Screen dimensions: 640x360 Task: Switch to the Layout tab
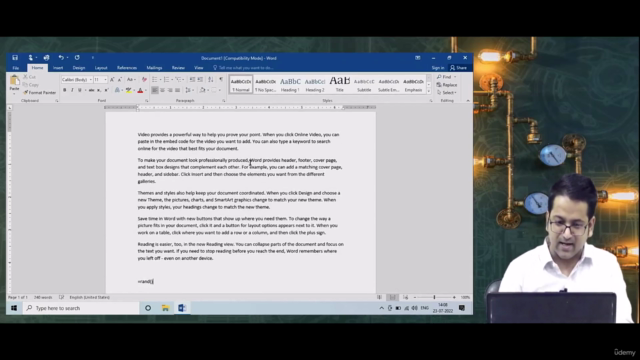click(101, 68)
